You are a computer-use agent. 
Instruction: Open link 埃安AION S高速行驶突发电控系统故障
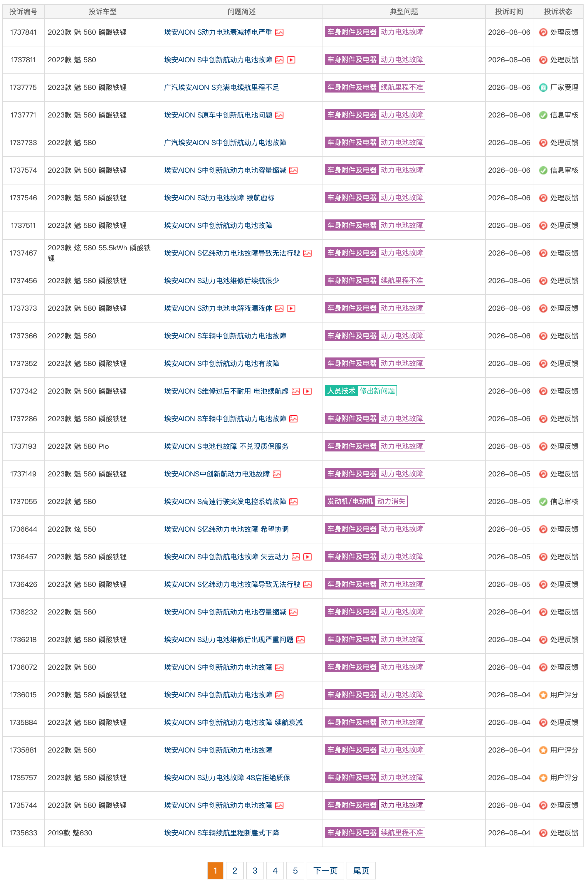pos(225,502)
